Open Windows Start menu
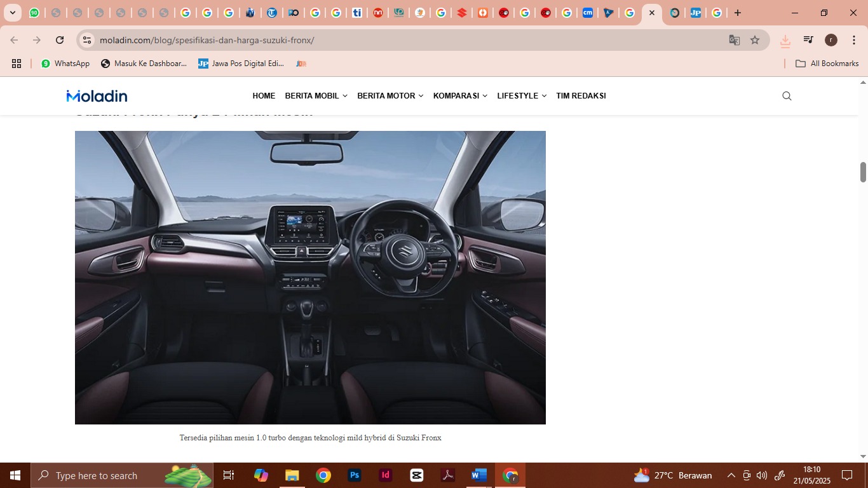This screenshot has width=868, height=488. click(x=15, y=475)
